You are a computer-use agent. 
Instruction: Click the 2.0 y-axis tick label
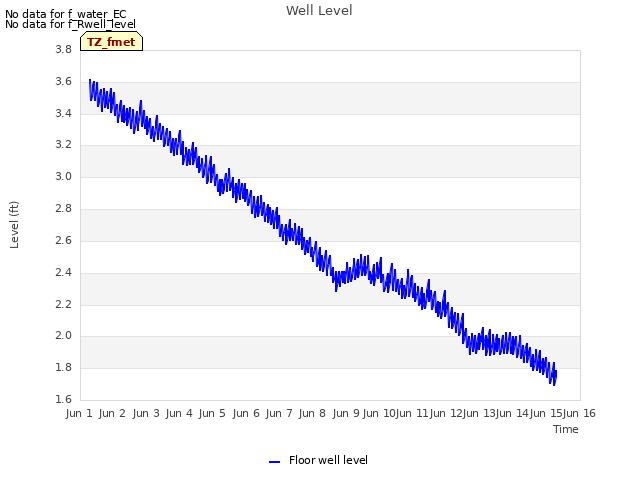[63, 336]
